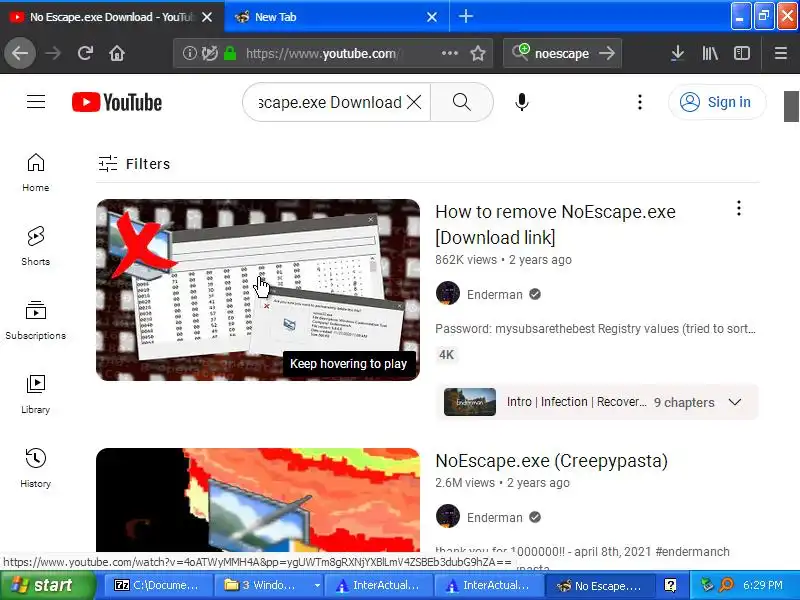Switch to 7-Zip C:\Docume... taskbar window
800x600 pixels.
tap(159, 585)
